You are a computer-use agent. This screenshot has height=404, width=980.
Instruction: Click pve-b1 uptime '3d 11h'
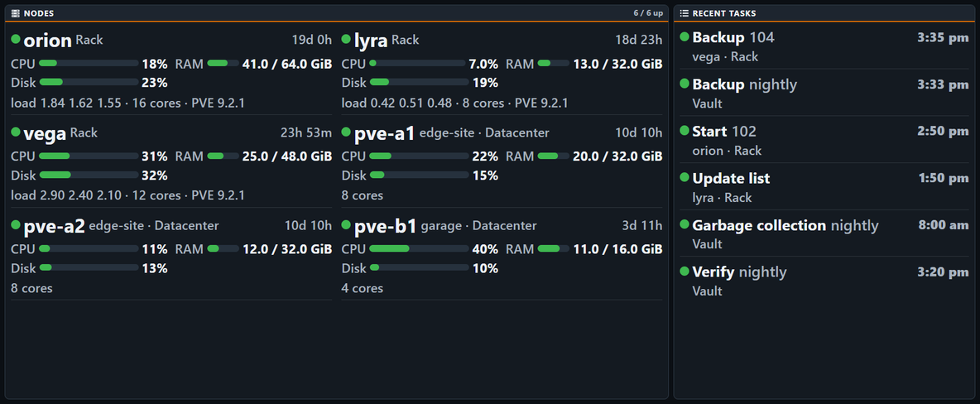coord(641,225)
